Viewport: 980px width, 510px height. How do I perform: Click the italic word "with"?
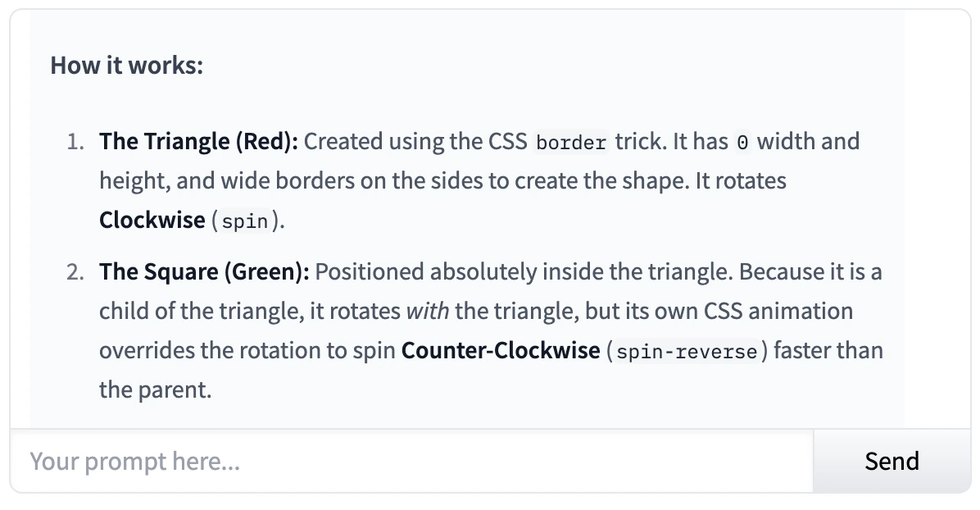click(428, 312)
